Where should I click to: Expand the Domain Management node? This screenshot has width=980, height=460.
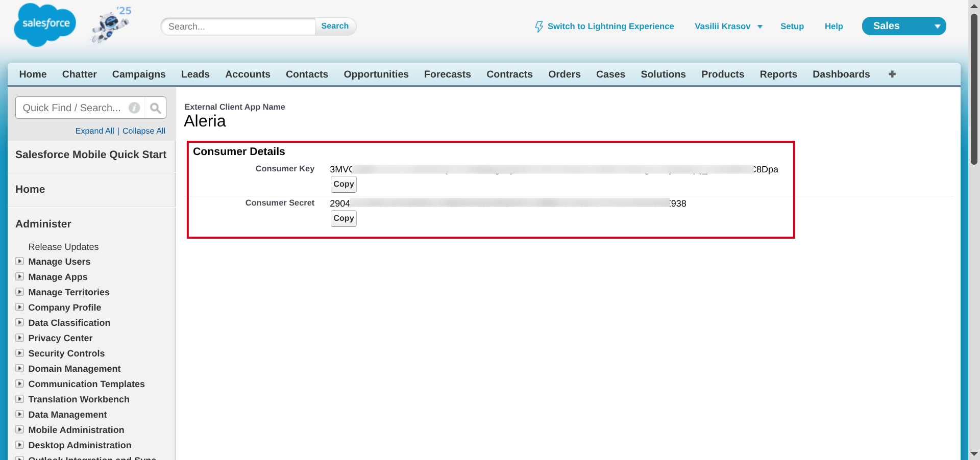pos(20,368)
